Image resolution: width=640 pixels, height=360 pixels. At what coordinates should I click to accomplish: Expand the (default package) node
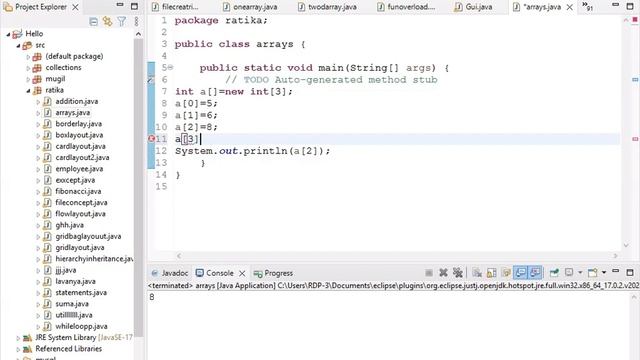click(28, 57)
